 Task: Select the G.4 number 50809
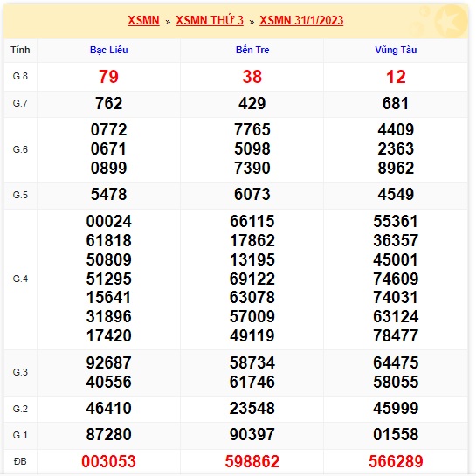tap(108, 260)
